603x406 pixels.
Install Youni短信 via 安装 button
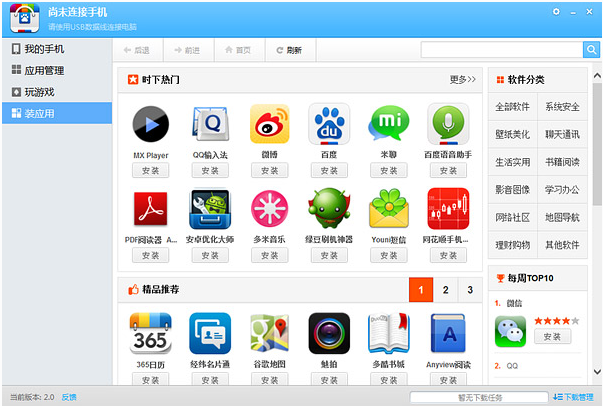click(389, 255)
